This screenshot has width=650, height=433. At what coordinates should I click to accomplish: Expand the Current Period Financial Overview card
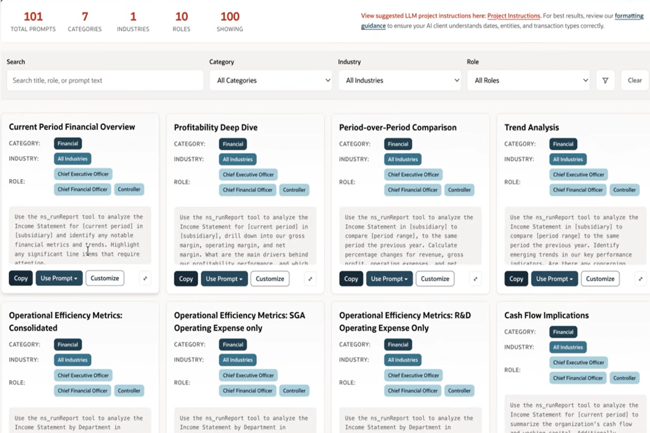point(145,279)
